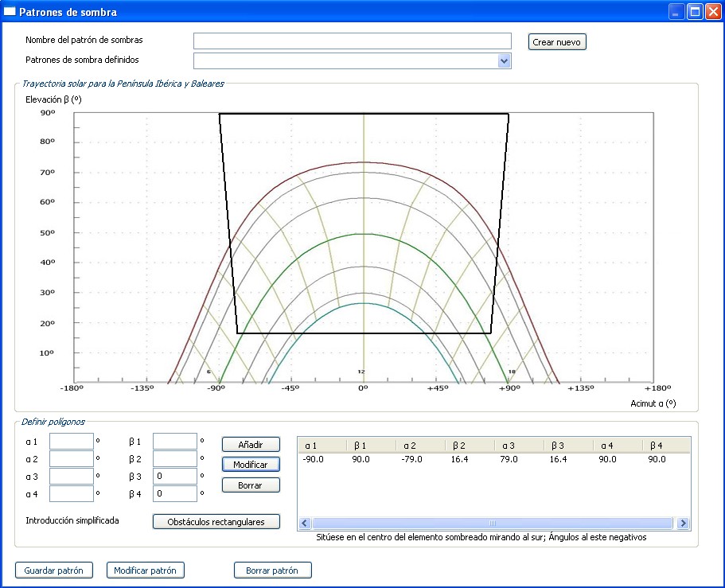Select the polygon row starting with -90.0
725x588 pixels.
(x=493, y=459)
